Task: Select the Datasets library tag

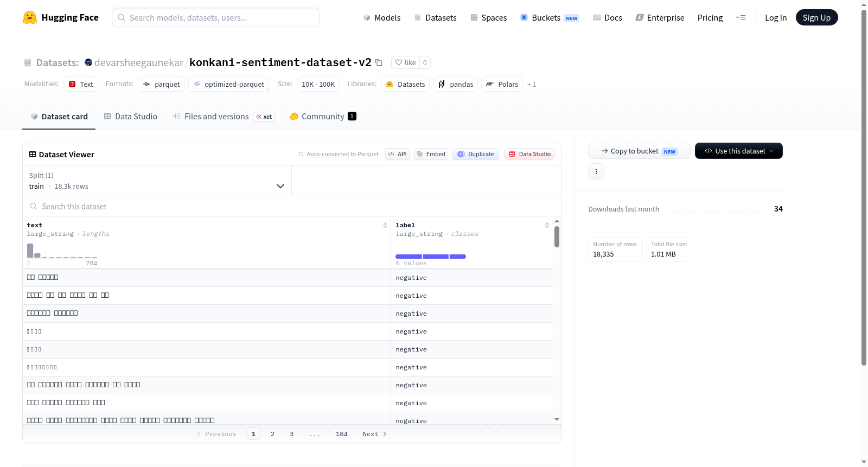Action: point(405,84)
